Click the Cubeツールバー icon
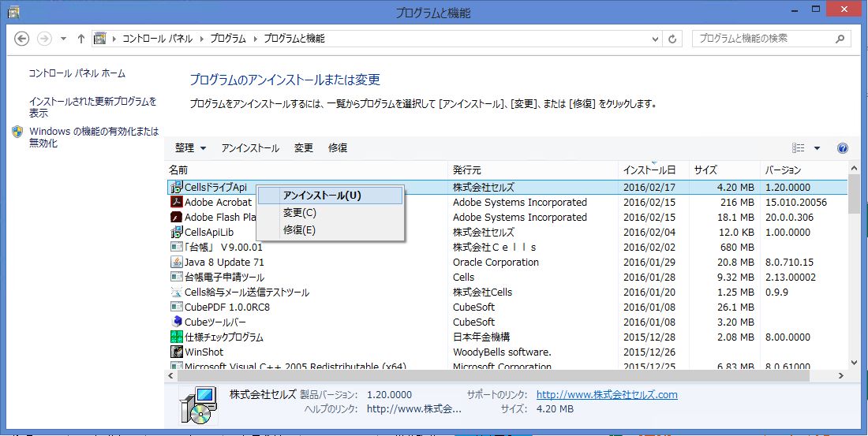868x436 pixels. pyautogui.click(x=177, y=322)
